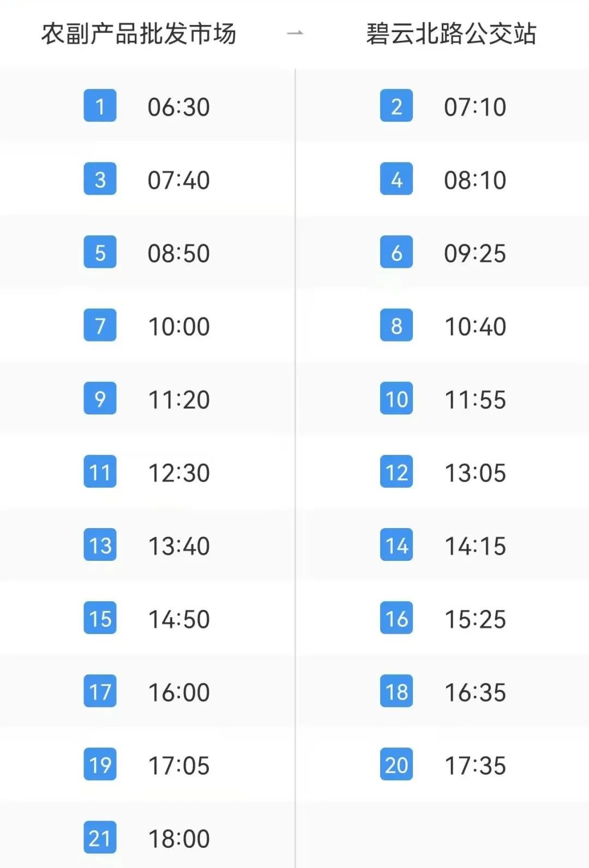Select the 11:55 departure entry
The height and width of the screenshot is (868, 589).
point(475,399)
